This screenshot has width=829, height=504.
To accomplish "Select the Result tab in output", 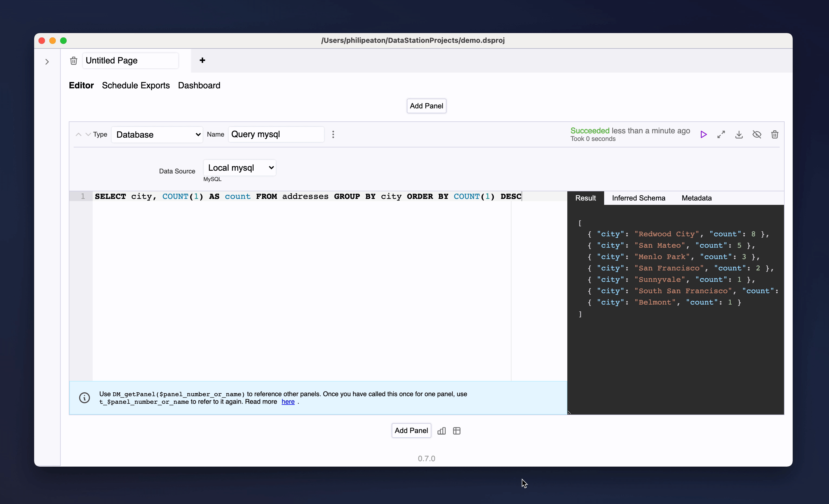I will pyautogui.click(x=586, y=198).
